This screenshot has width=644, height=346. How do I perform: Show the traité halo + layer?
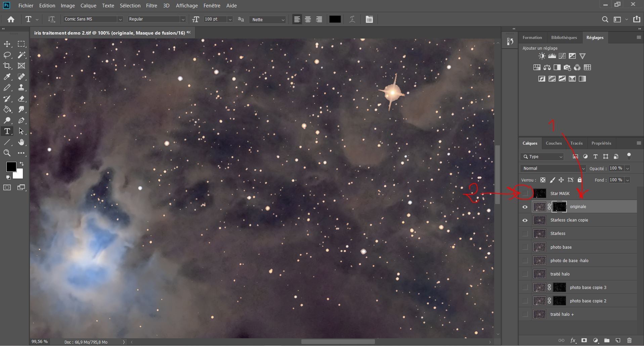click(525, 314)
